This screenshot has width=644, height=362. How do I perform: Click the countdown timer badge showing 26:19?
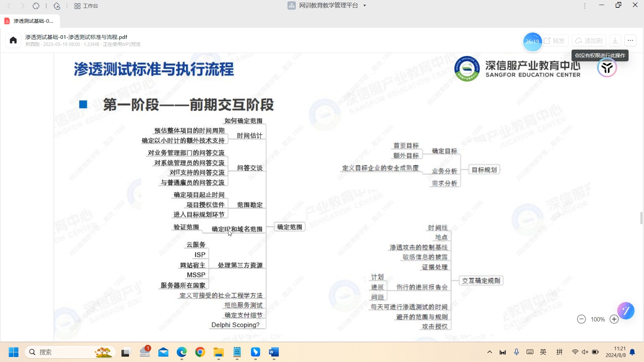(533, 42)
